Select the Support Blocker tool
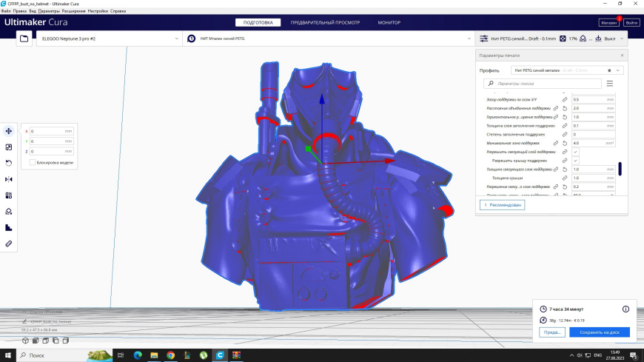Screen dimensions: 644x362 [x=9, y=212]
